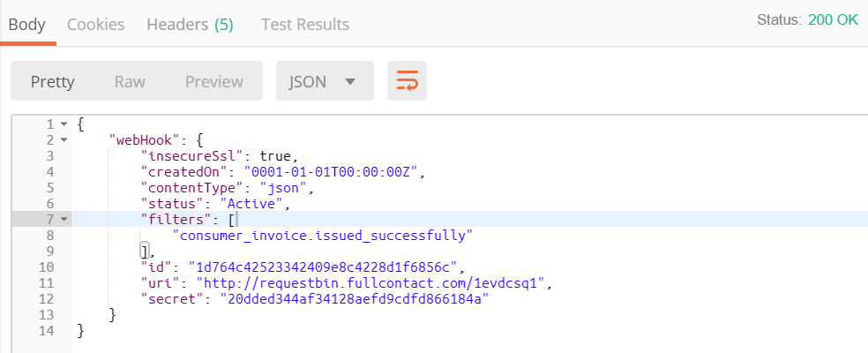The width and height of the screenshot is (868, 353).
Task: Select the Pretty view button
Action: [53, 82]
